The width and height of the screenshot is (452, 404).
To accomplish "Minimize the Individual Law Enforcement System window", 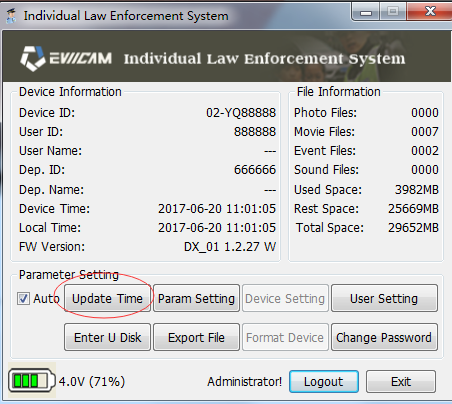I will [x=366, y=13].
